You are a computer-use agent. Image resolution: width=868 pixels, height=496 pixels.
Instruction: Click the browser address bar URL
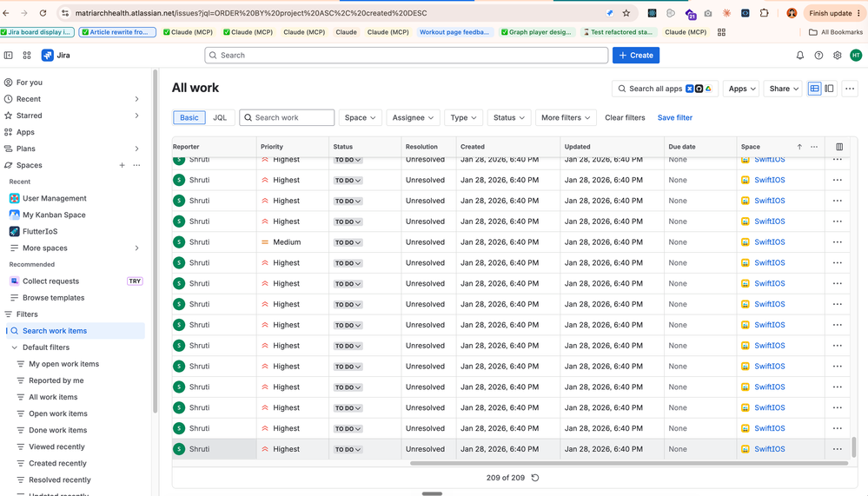tap(251, 13)
